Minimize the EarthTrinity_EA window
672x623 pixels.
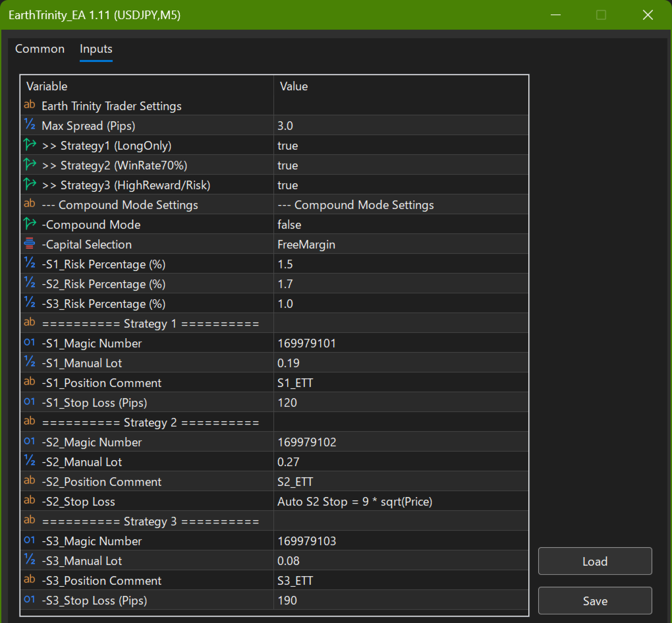pos(556,15)
